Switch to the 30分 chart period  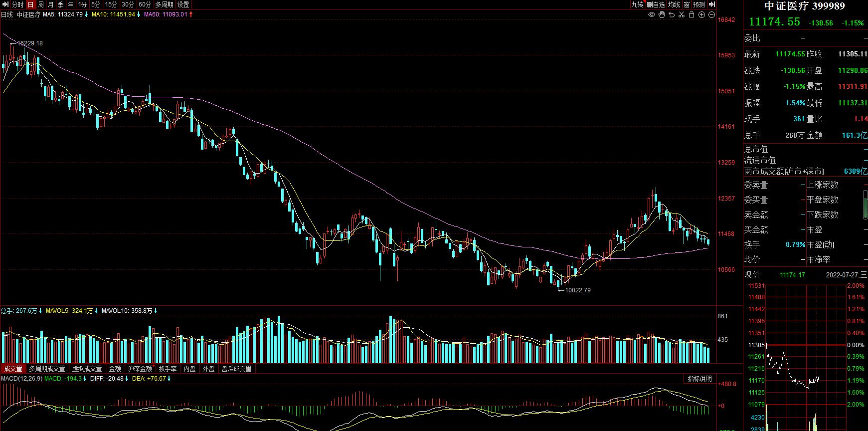[128, 4]
